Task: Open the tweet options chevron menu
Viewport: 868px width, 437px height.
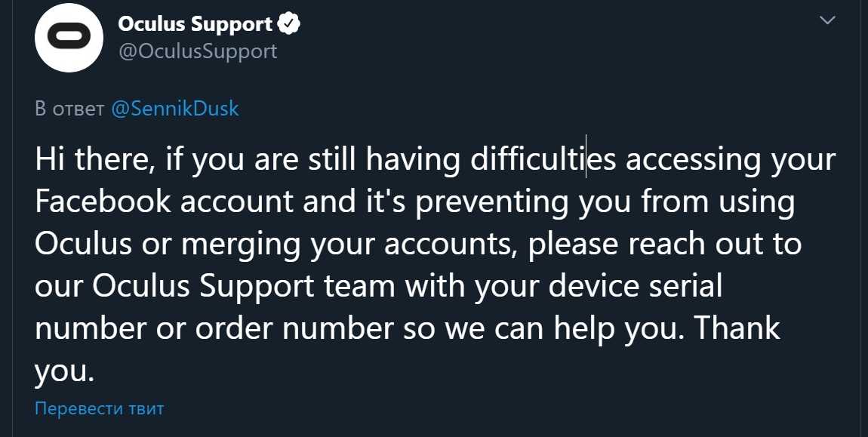Action: (828, 21)
